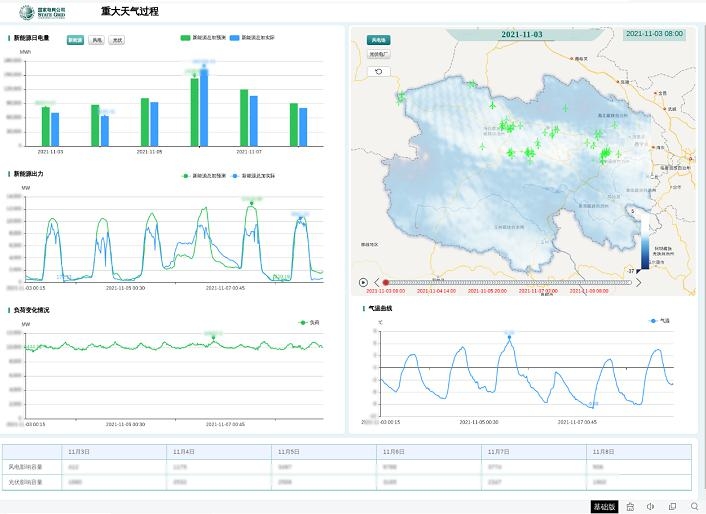Jump to timeline label 2021-11-05 20:00
Screen dimensions: 706x514
tap(487, 291)
